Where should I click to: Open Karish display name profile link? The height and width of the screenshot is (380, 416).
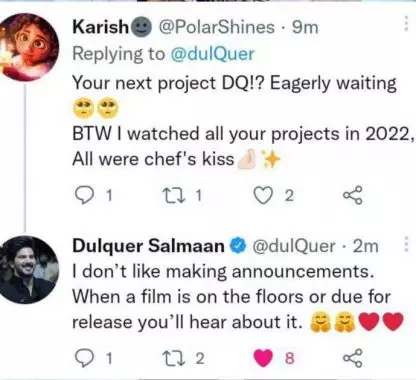point(101,27)
